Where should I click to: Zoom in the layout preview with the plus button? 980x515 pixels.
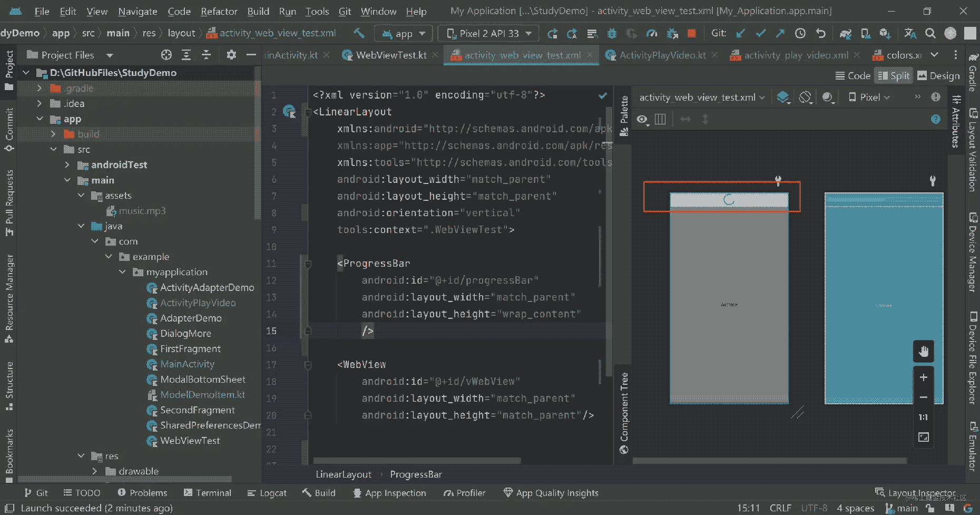(923, 377)
